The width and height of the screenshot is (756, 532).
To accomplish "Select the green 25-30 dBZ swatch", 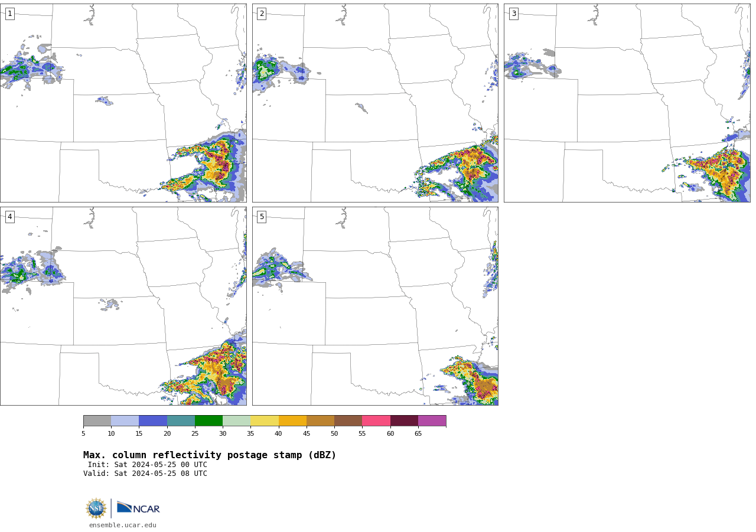I will click(x=208, y=421).
